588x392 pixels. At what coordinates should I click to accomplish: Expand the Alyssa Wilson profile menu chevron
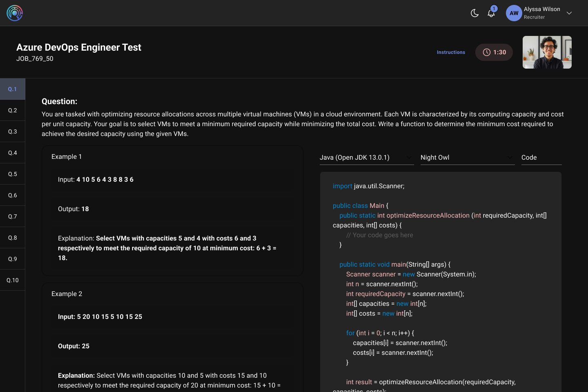tap(569, 13)
